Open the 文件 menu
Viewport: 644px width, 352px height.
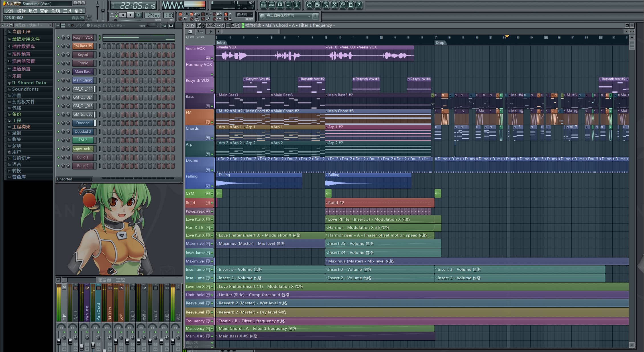pos(10,11)
